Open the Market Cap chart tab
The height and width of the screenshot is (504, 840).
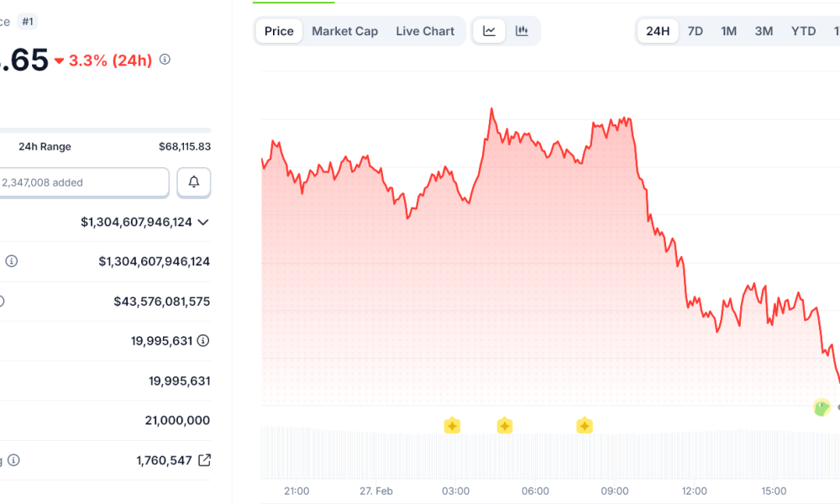tap(344, 31)
